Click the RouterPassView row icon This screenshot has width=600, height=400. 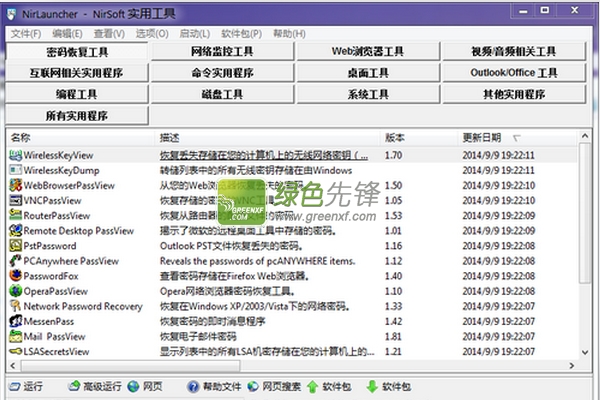15,215
